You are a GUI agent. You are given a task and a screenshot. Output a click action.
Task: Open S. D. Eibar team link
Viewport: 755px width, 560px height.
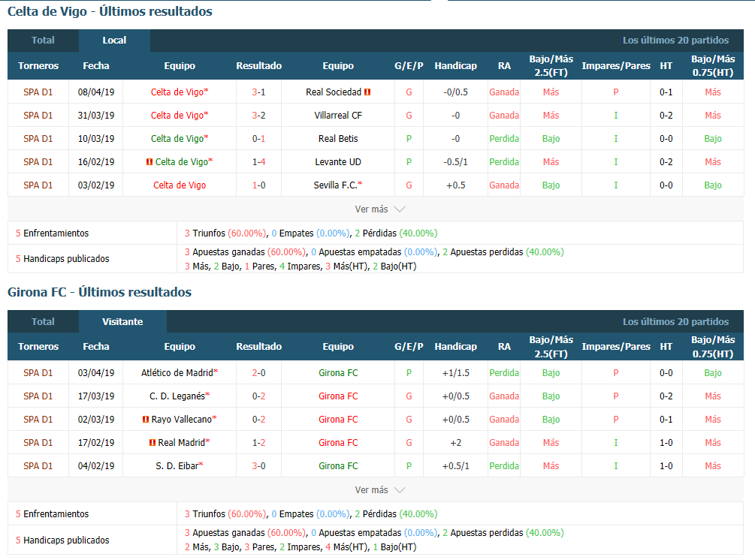click(177, 465)
